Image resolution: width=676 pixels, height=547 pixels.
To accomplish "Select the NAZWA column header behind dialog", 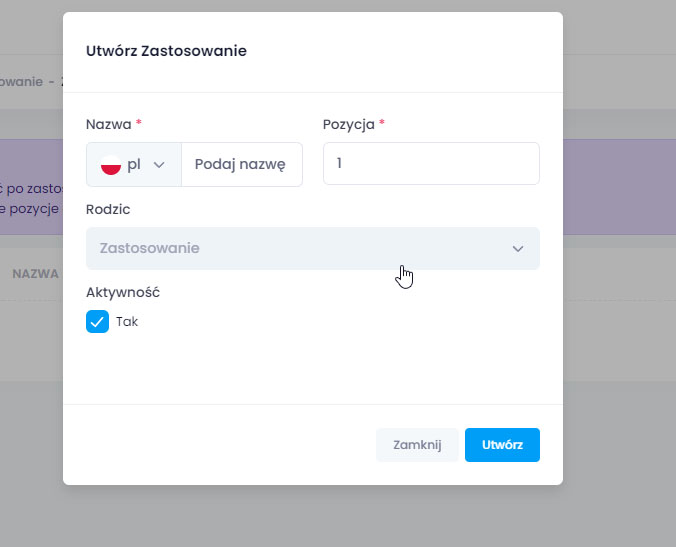I will pos(36,273).
